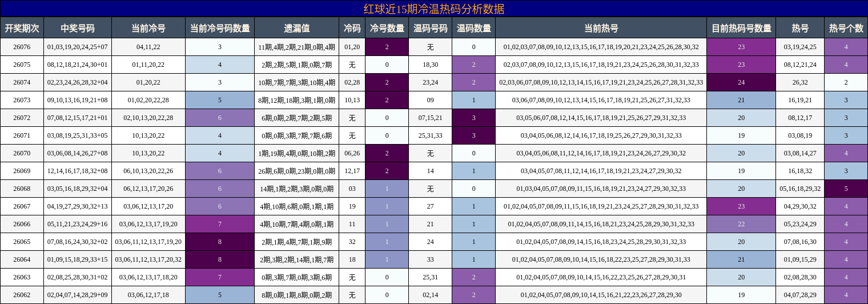Click hot code count cell 24
Image resolution: width=868 pixels, height=304 pixels.
[x=741, y=82]
